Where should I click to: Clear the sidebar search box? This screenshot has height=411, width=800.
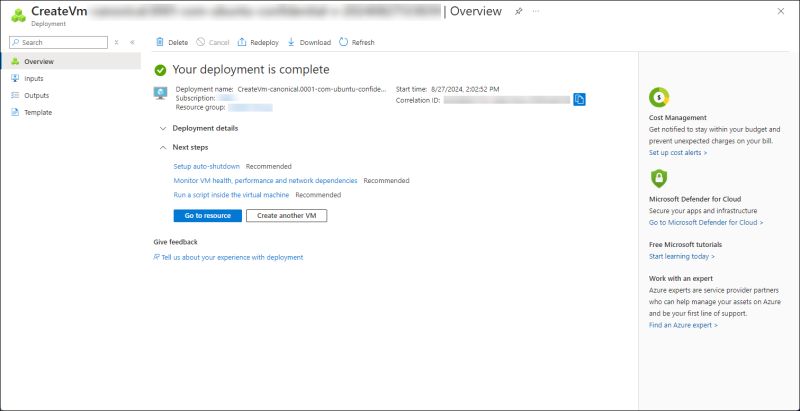[116, 42]
